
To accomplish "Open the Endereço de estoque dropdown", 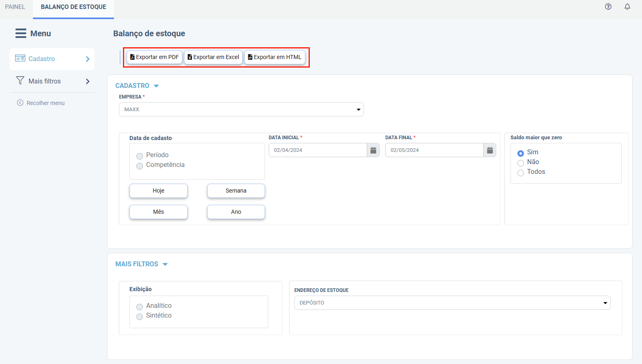I will tap(452, 303).
